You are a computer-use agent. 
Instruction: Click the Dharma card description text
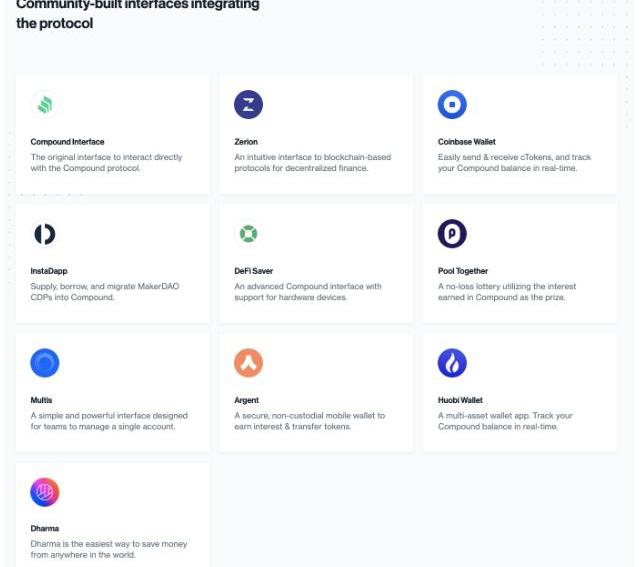pos(108,549)
